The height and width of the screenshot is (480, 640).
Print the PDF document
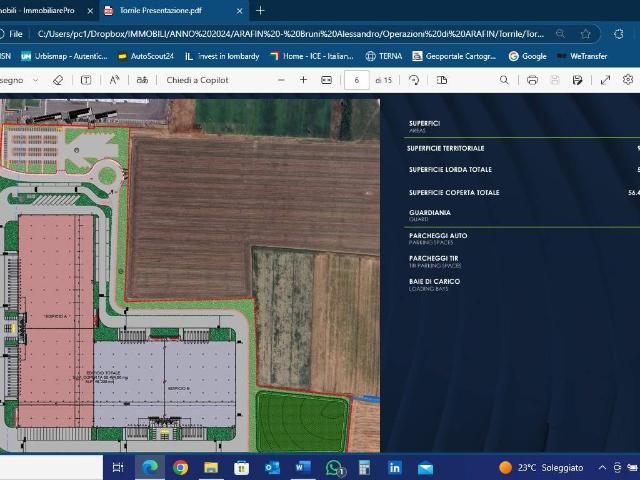(x=532, y=80)
